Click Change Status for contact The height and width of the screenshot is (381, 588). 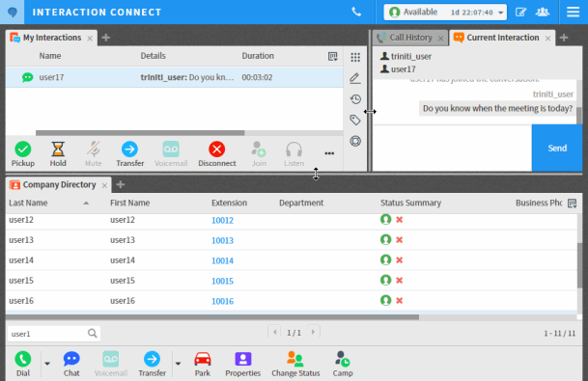[295, 364]
